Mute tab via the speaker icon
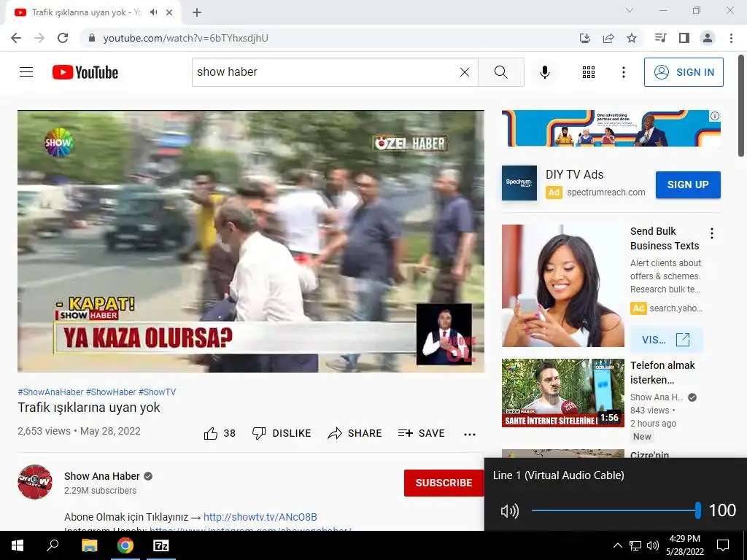Viewport: 747px width, 560px height. coord(153,12)
